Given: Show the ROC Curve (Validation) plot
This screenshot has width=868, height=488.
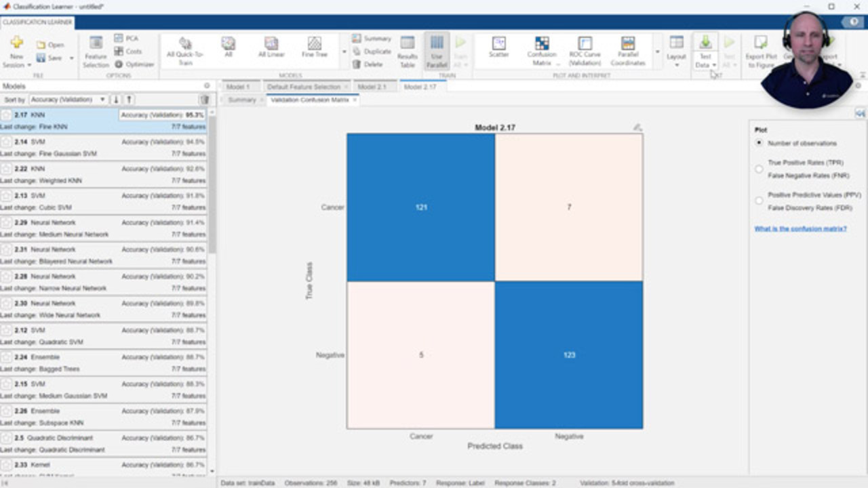Looking at the screenshot, I should [x=585, y=50].
